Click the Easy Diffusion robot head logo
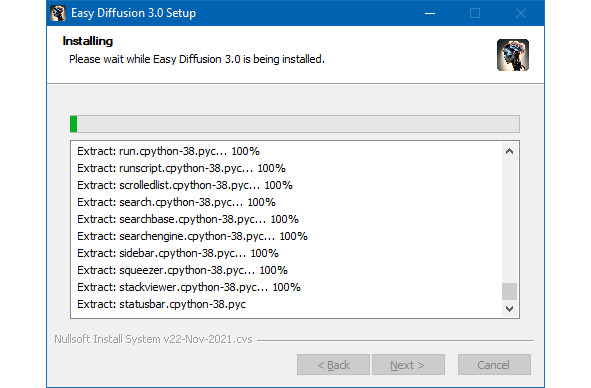The width and height of the screenshot is (591, 388). (513, 55)
